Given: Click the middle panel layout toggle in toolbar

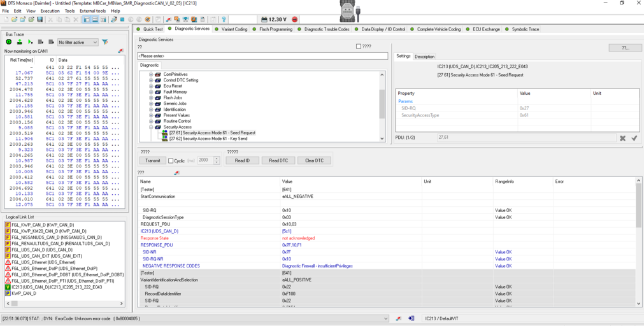Looking at the screenshot, I should pos(95,19).
